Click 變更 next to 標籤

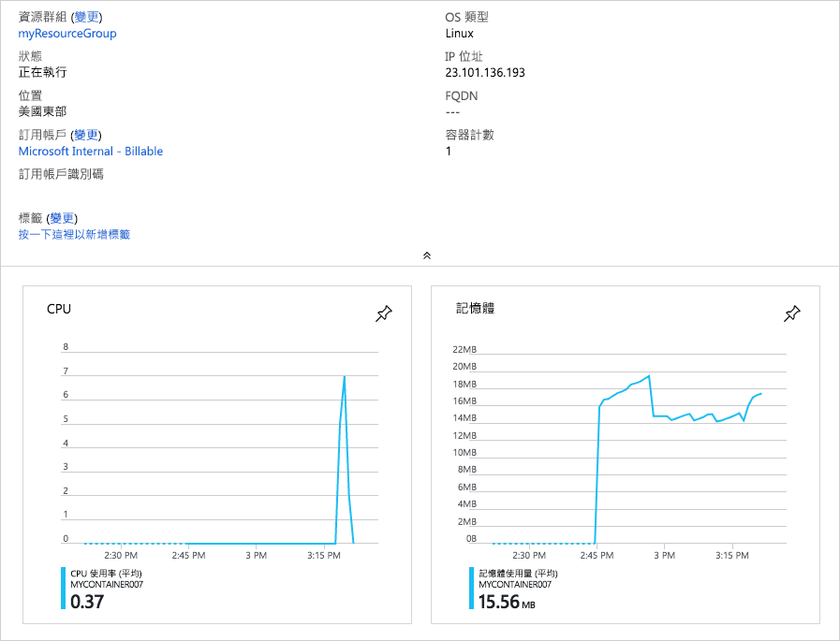(x=62, y=218)
